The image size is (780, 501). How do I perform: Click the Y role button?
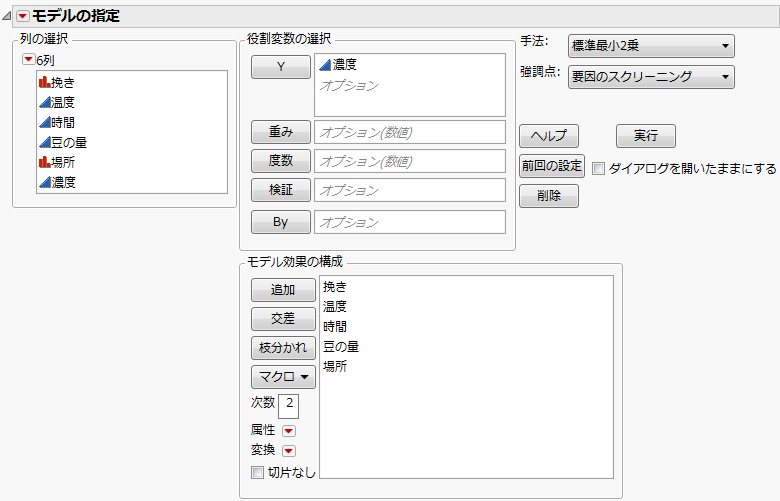click(281, 67)
